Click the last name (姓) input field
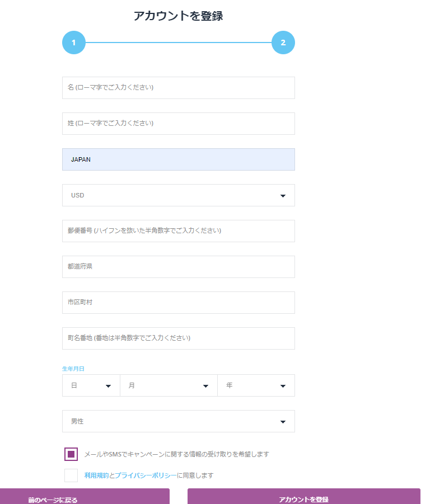This screenshot has height=504, width=421. point(178,124)
